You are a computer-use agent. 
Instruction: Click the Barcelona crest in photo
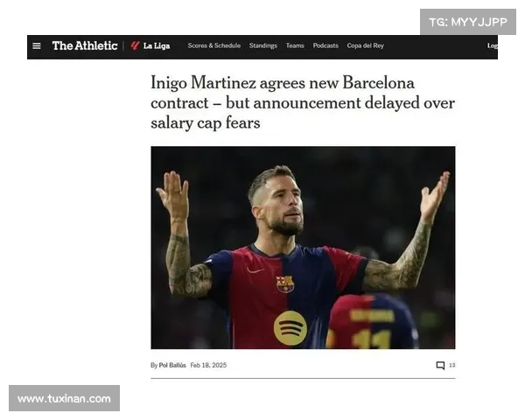click(285, 284)
